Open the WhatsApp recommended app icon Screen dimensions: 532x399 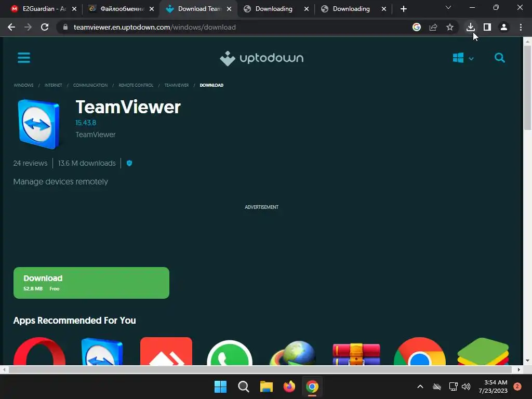229,352
